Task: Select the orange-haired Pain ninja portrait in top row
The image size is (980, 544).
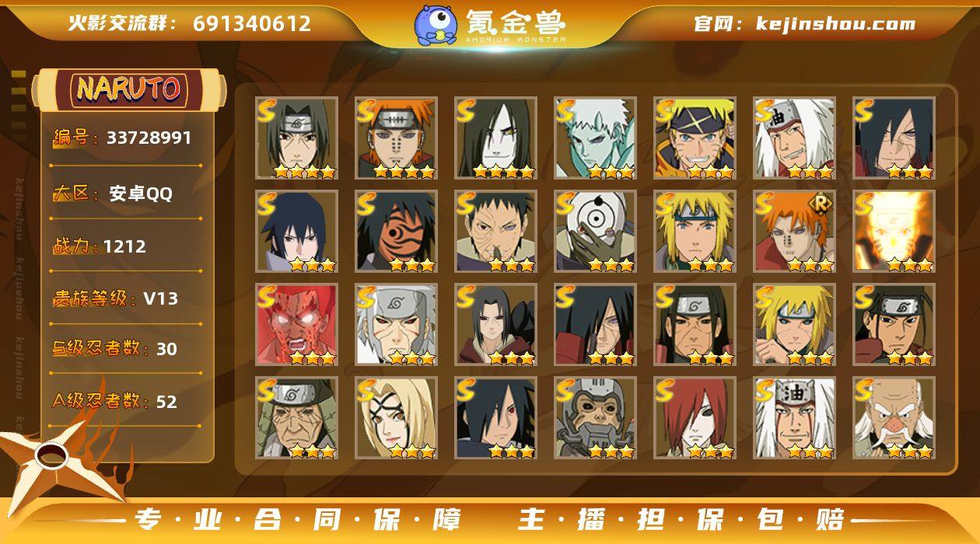Action: pos(397,138)
